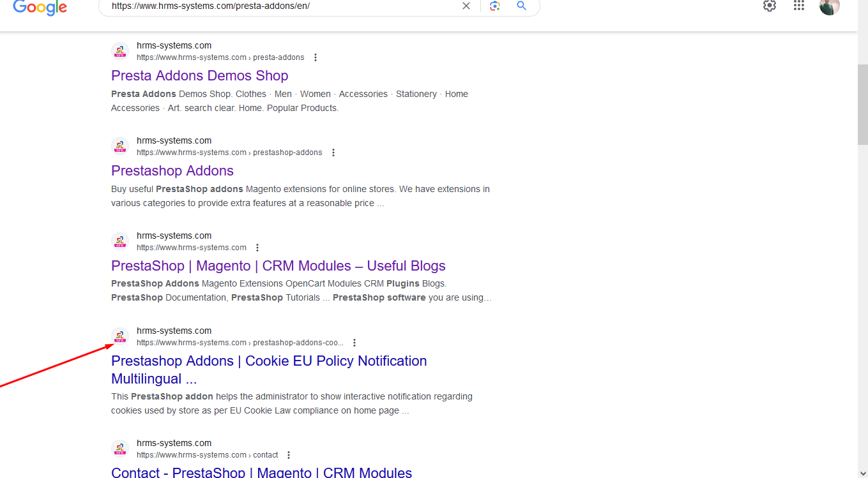868x478 pixels.
Task: Click hrms-systems.com site name above Contact result
Action: tap(174, 443)
